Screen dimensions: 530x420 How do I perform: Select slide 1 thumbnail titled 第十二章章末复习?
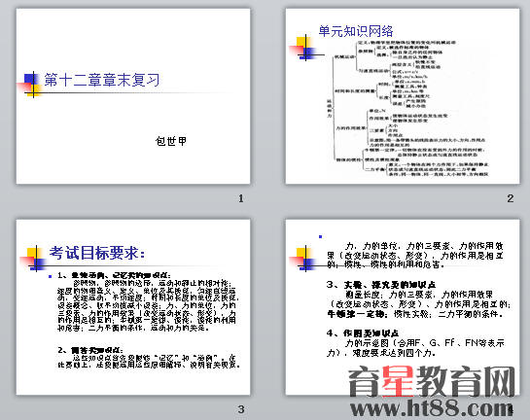[x=133, y=96]
